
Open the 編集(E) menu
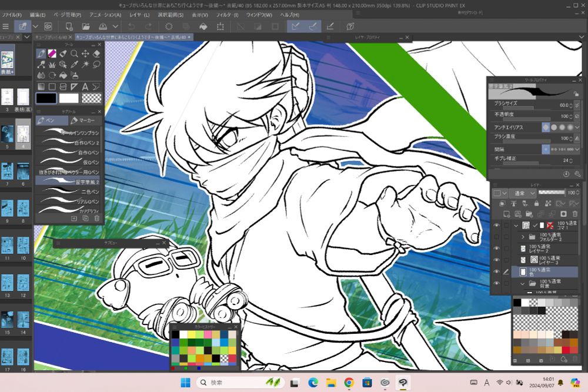38,15
